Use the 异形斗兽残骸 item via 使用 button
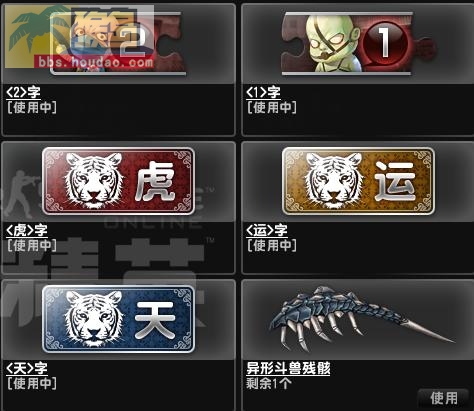 tap(443, 398)
